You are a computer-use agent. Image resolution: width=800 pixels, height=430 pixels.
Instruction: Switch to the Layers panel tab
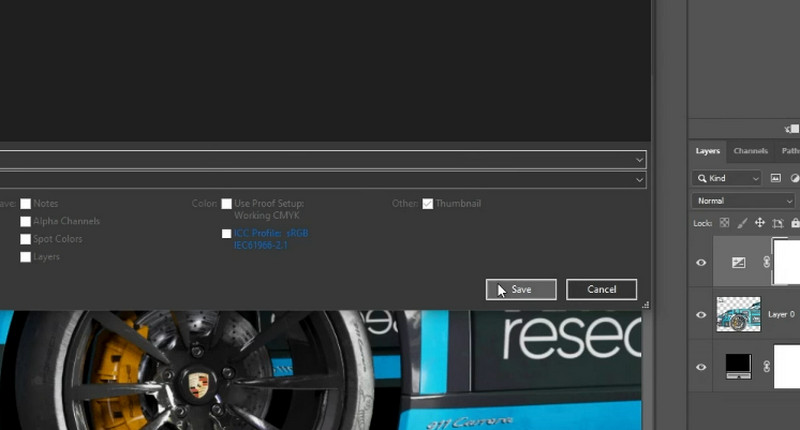[x=708, y=151]
